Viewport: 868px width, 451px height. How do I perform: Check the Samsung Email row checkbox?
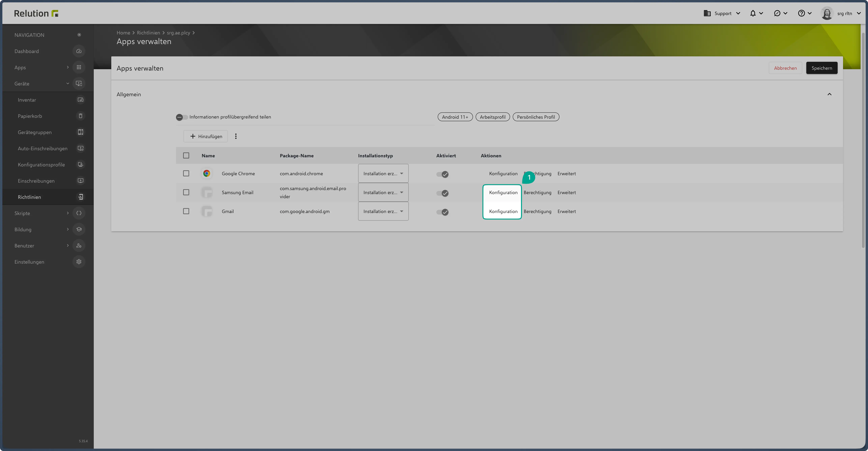click(x=186, y=192)
